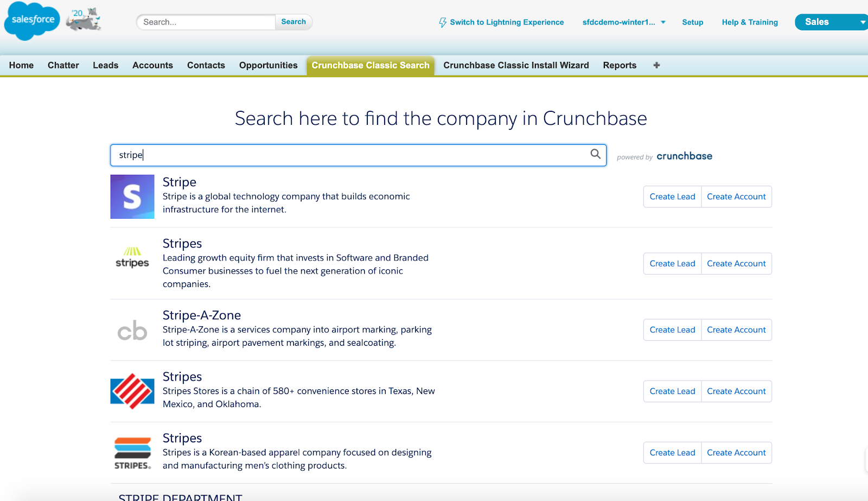Open the green Stripes equity firm logo
868x501 pixels.
point(132,258)
